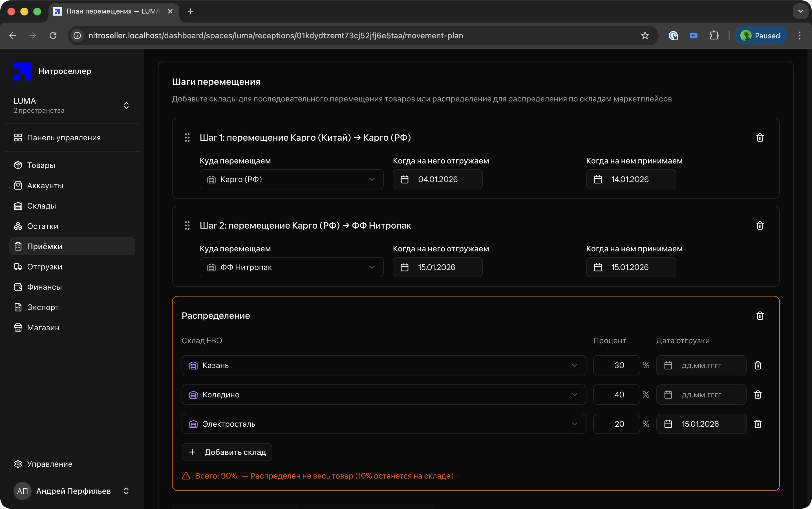Image resolution: width=812 pixels, height=509 pixels.
Task: Delete Step 1 with its trash icon
Action: tap(760, 138)
